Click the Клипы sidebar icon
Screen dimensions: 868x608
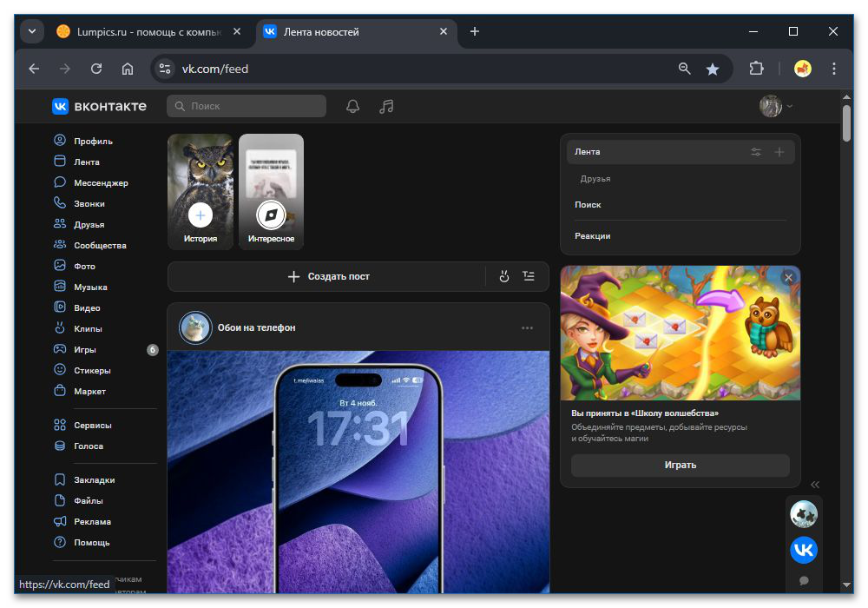click(60, 328)
